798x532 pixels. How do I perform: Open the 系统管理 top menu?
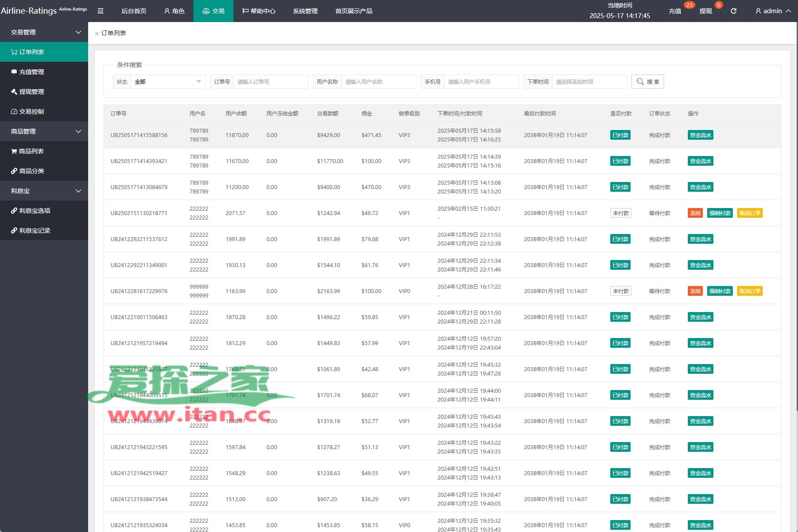(305, 11)
